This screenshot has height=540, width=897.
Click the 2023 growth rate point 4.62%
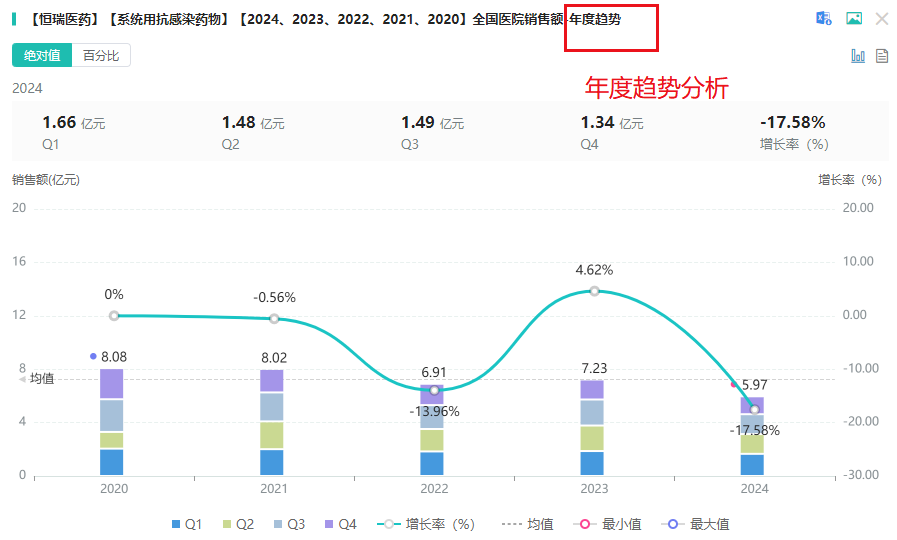coord(594,291)
